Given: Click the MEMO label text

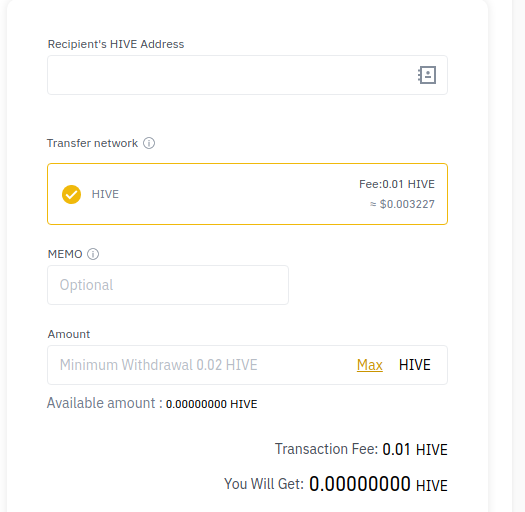Looking at the screenshot, I should coord(65,254).
